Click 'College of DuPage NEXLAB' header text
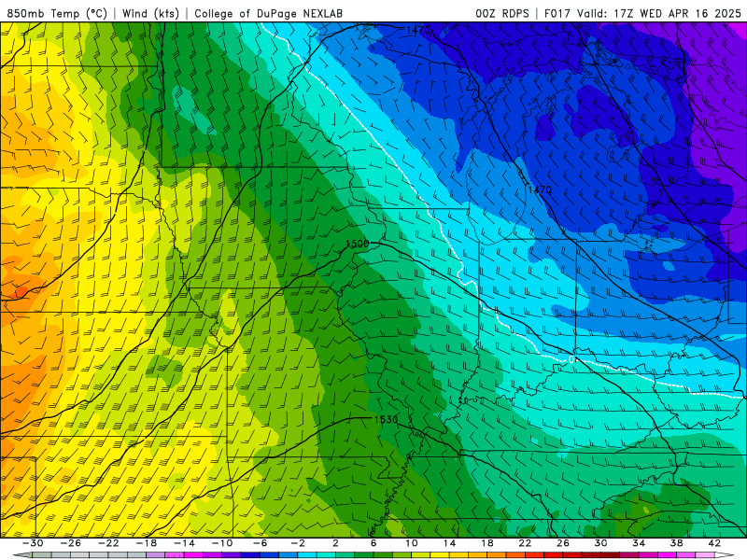The height and width of the screenshot is (560, 747). click(x=268, y=13)
